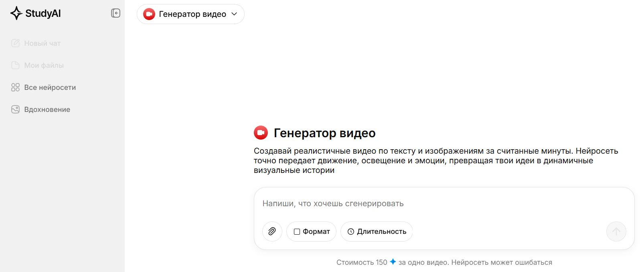Select the Все нейросети grid icon
Screen dimensions: 644x272
[15, 87]
